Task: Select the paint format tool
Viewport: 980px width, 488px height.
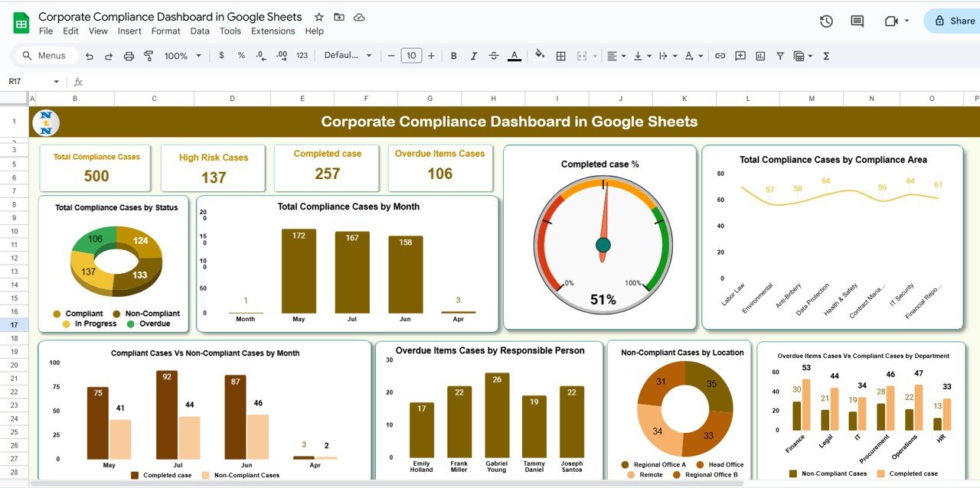Action: pyautogui.click(x=149, y=56)
